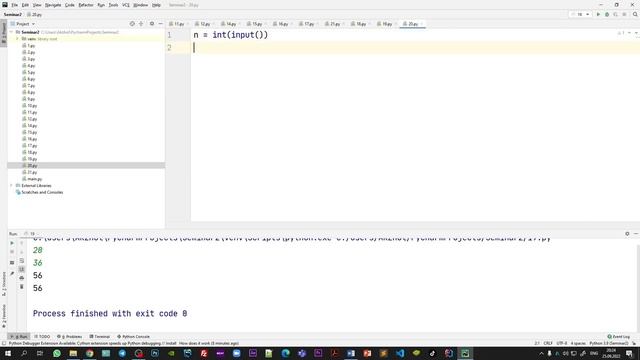640x360 pixels.
Task: Open Event Log in status bar
Action: pos(619,337)
